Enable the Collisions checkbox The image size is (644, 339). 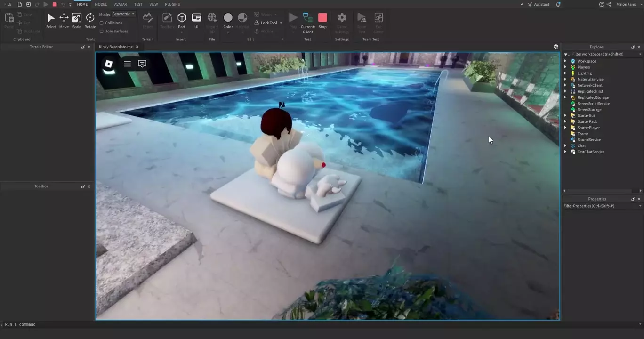[102, 23]
